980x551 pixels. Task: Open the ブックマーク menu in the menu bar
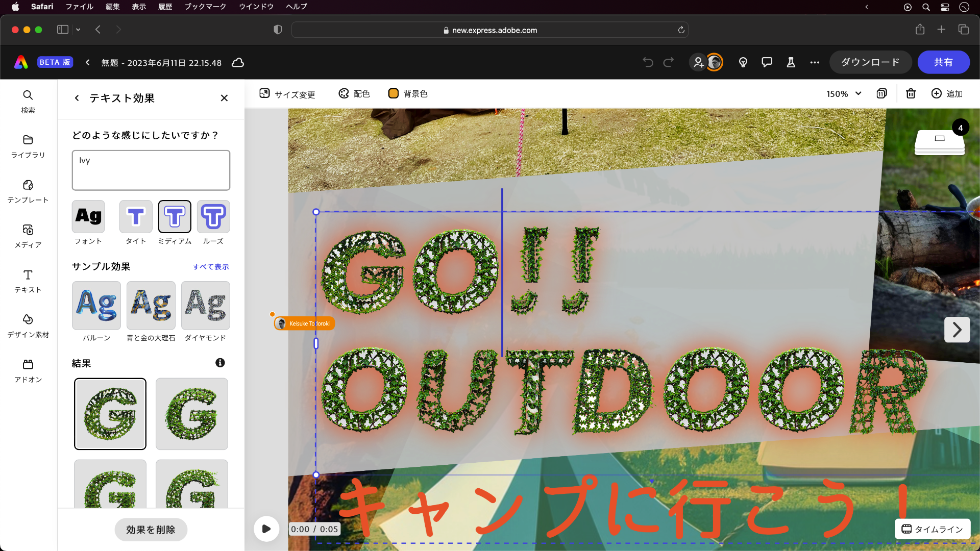tap(205, 7)
